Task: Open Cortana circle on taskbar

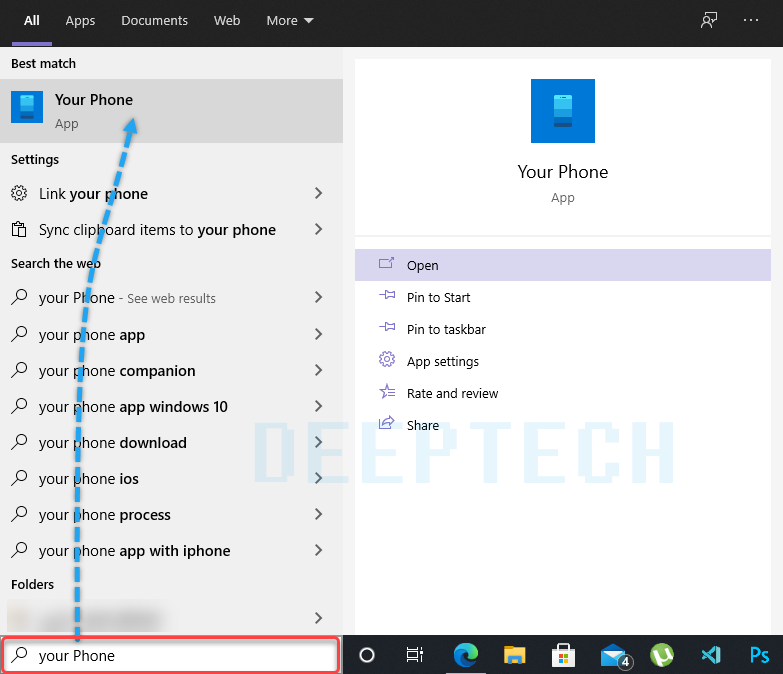Action: point(367,655)
